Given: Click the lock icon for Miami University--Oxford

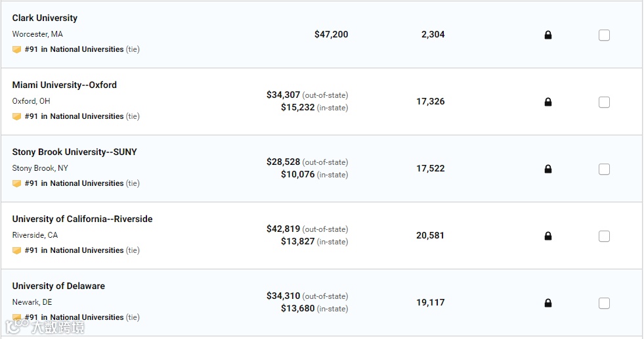Looking at the screenshot, I should click(x=548, y=102).
